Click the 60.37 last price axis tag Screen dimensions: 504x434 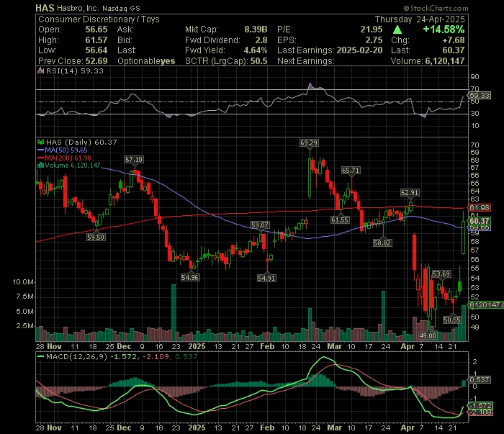point(480,221)
